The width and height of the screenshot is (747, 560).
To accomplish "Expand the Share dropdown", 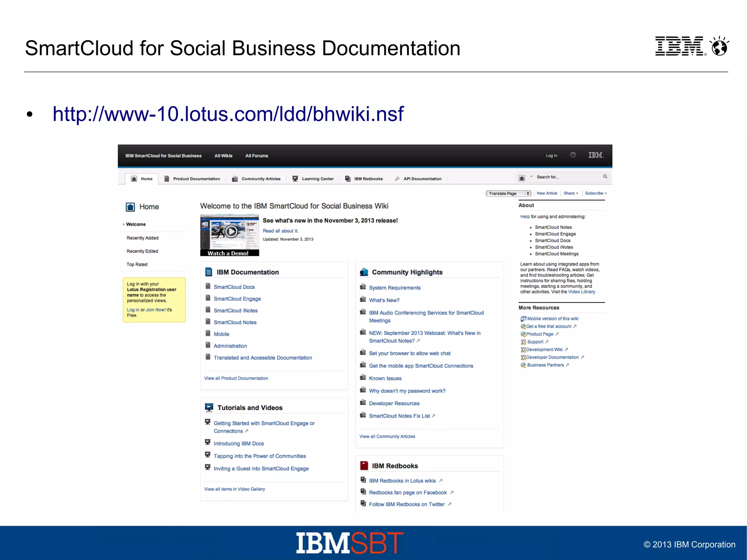I will (x=571, y=193).
